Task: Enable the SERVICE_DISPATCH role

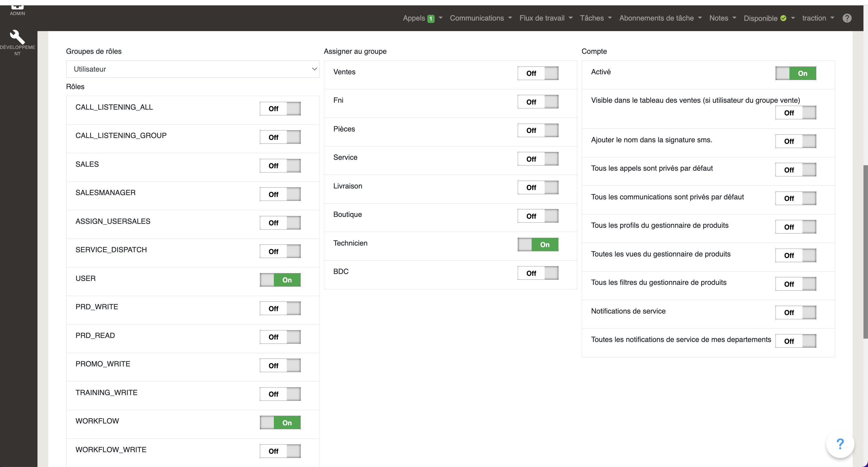Action: [x=280, y=251]
